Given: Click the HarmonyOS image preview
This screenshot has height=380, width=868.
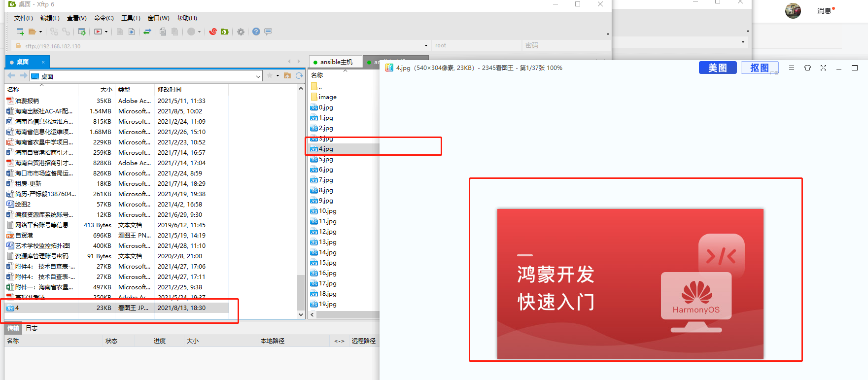Looking at the screenshot, I should coord(630,283).
